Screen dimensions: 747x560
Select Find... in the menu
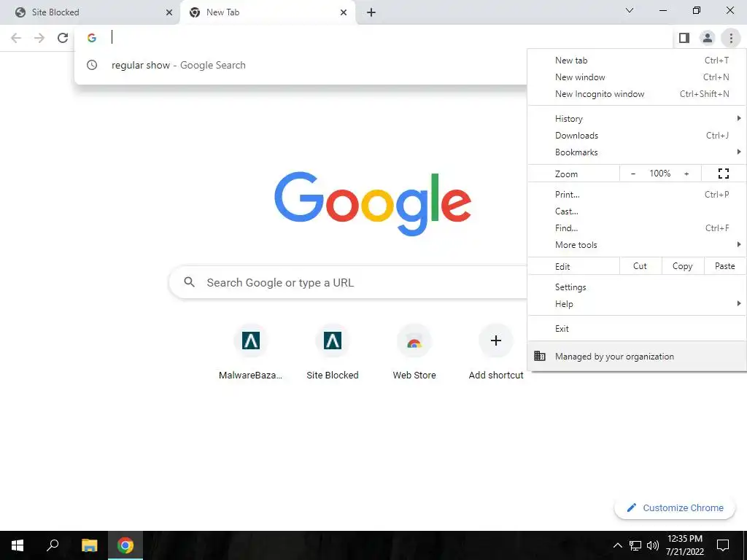pos(637,228)
